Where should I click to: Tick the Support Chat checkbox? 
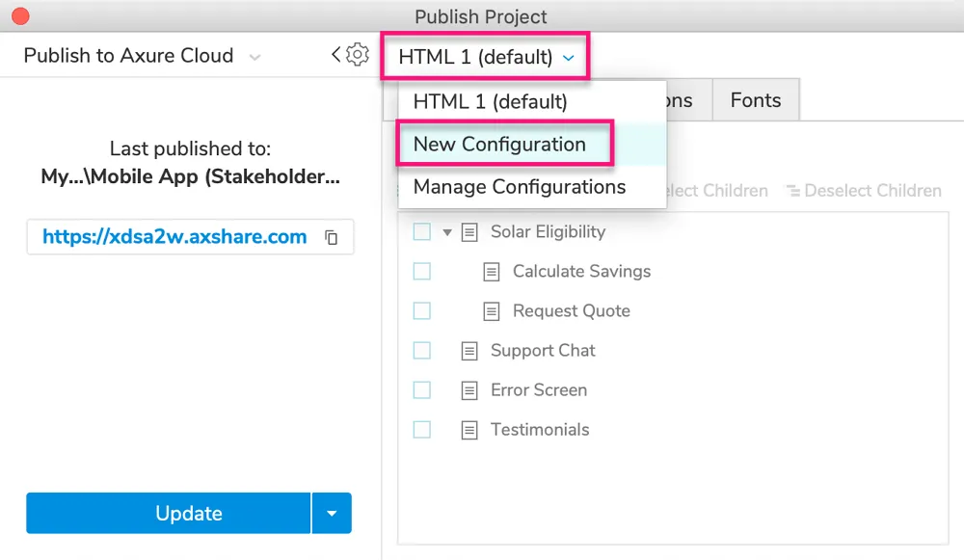421,351
